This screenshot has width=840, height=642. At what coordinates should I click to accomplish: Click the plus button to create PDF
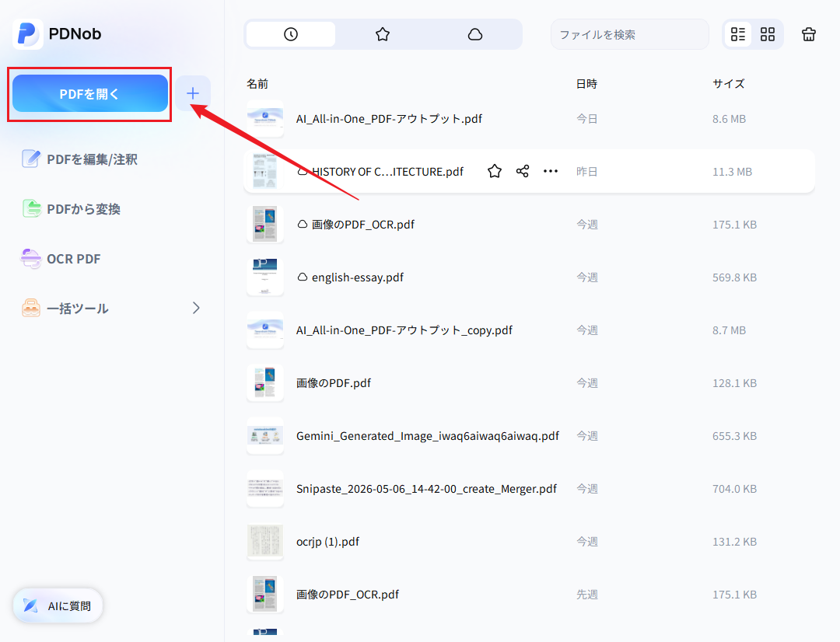point(193,94)
